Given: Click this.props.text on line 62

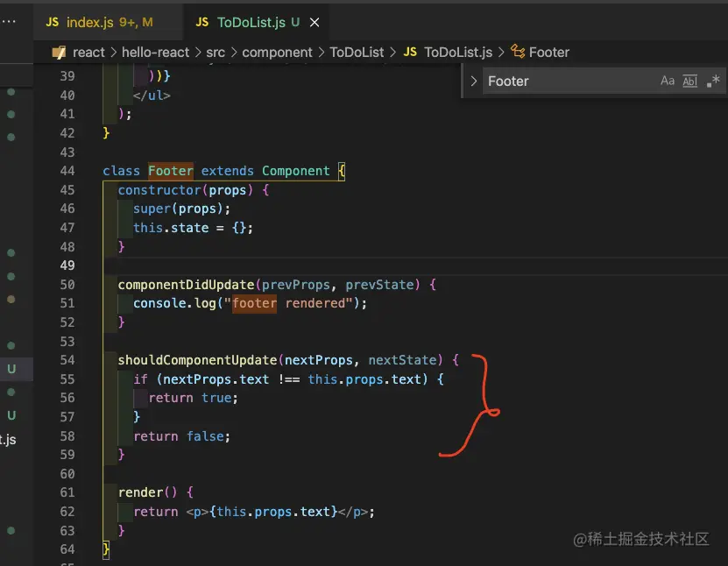Looking at the screenshot, I should coord(273,512).
